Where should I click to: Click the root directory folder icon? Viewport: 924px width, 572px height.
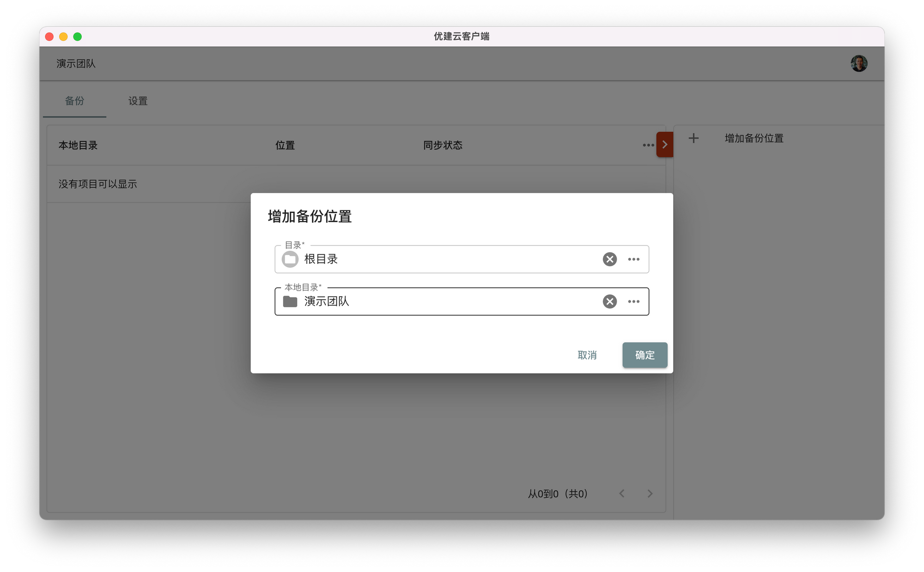point(290,259)
